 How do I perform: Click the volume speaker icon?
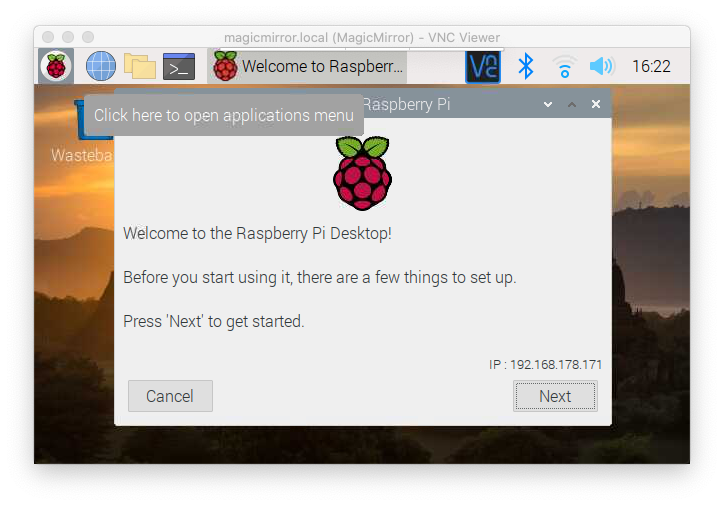pos(602,66)
